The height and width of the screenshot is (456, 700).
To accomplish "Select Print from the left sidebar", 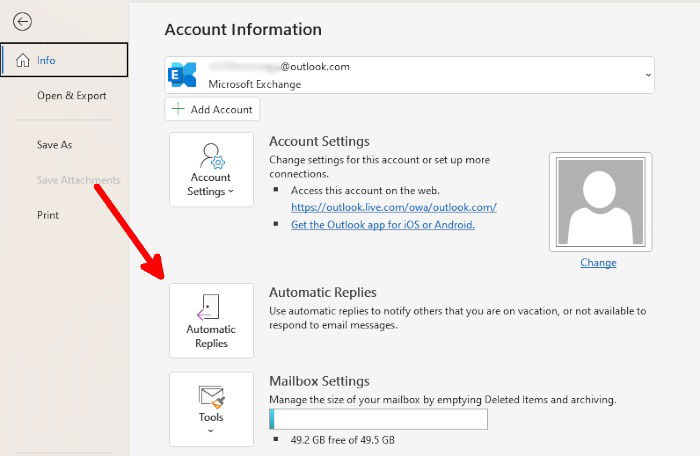I will pos(48,215).
